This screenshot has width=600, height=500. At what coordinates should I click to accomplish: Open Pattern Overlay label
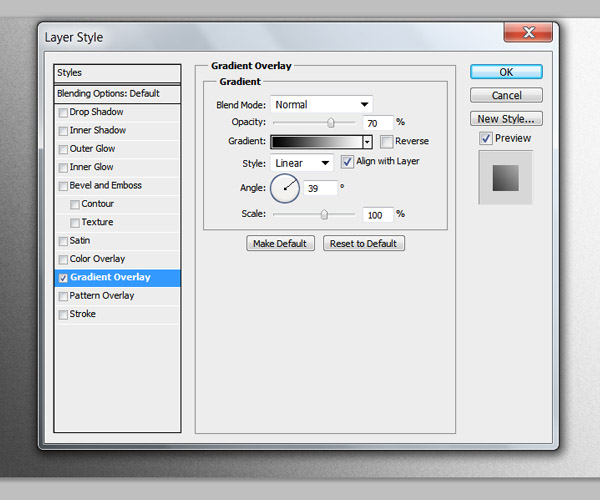pyautogui.click(x=102, y=296)
